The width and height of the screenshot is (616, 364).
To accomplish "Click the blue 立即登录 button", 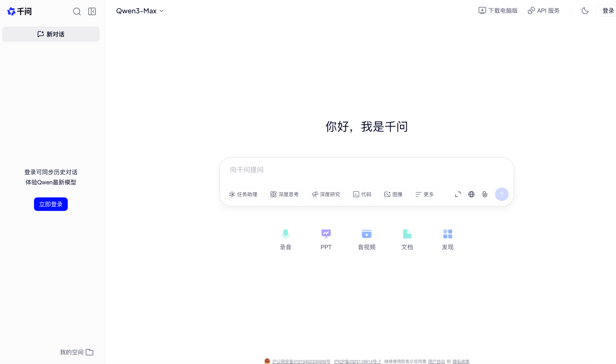I will point(51,204).
